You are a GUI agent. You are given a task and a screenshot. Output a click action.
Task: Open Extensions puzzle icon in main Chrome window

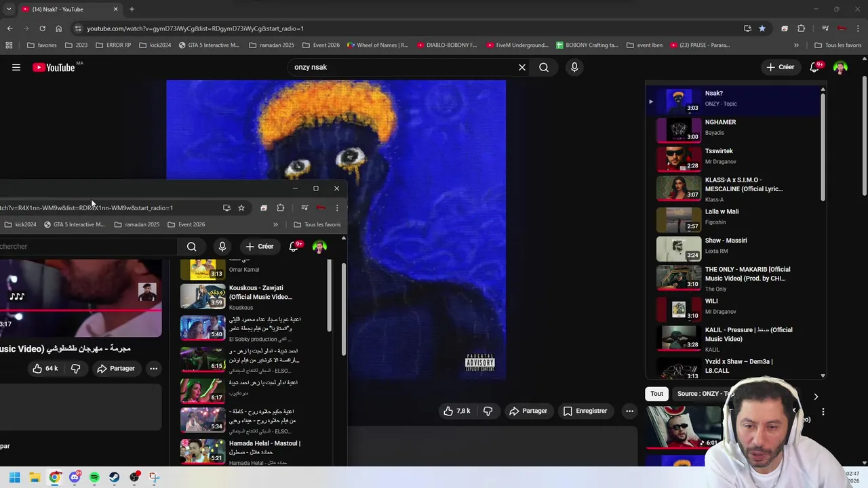coord(802,28)
